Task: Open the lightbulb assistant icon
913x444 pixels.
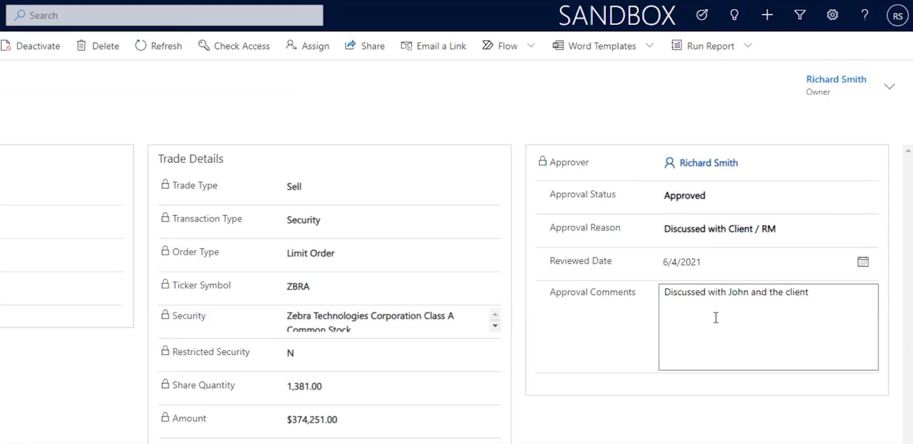Action: point(734,15)
